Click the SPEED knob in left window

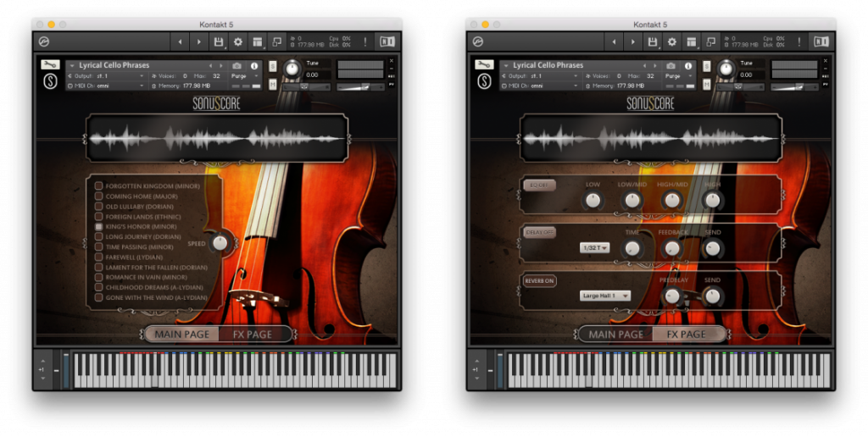click(220, 242)
